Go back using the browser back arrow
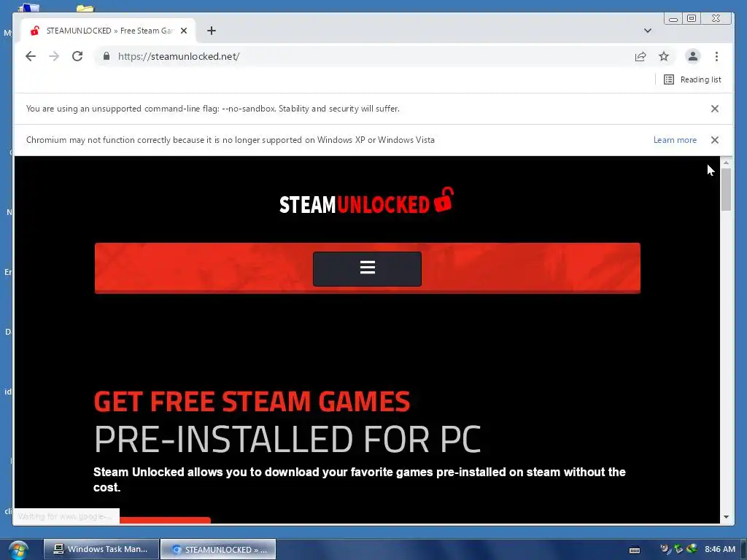Image resolution: width=747 pixels, height=560 pixels. (31, 56)
